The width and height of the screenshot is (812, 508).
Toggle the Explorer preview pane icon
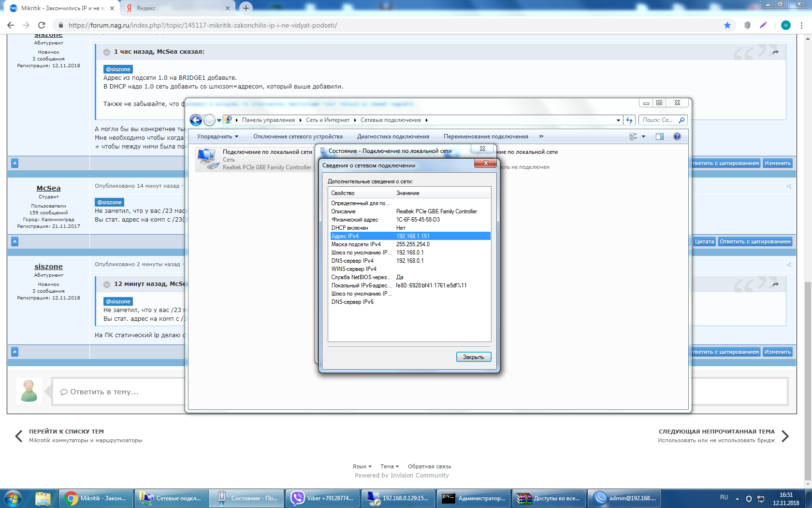pyautogui.click(x=660, y=136)
